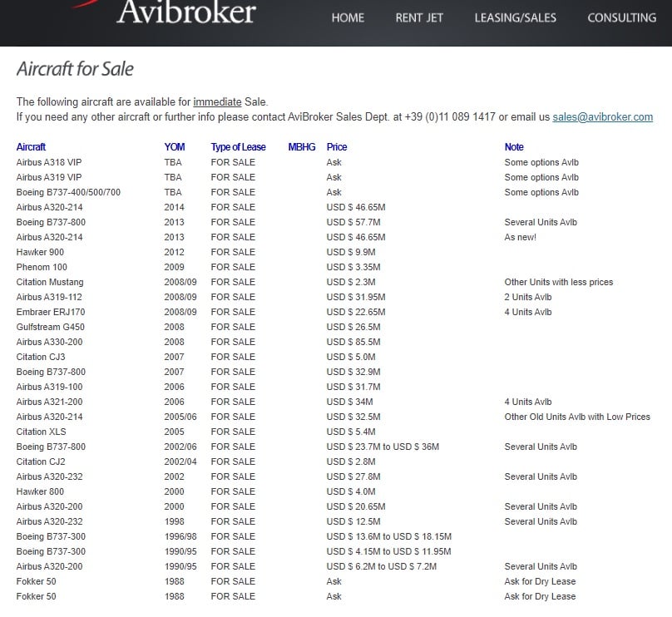The height and width of the screenshot is (617, 672).
Task: Click the "Hawker 800" aircraft name
Action: click(40, 492)
